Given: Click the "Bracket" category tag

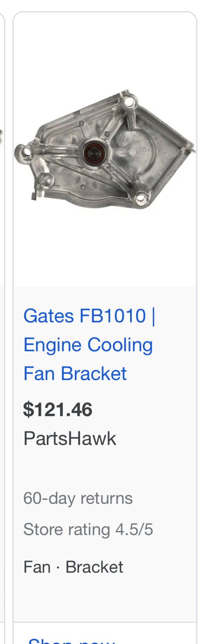Looking at the screenshot, I should tap(94, 567).
